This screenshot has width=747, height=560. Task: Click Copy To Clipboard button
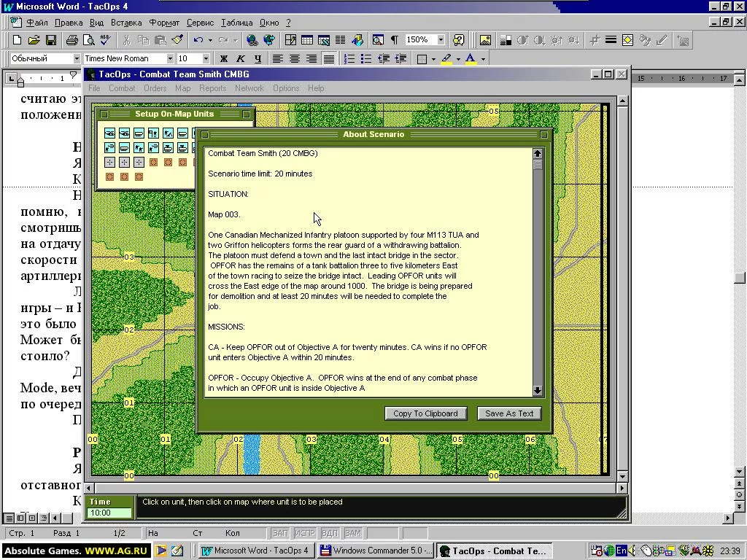pyautogui.click(x=425, y=413)
